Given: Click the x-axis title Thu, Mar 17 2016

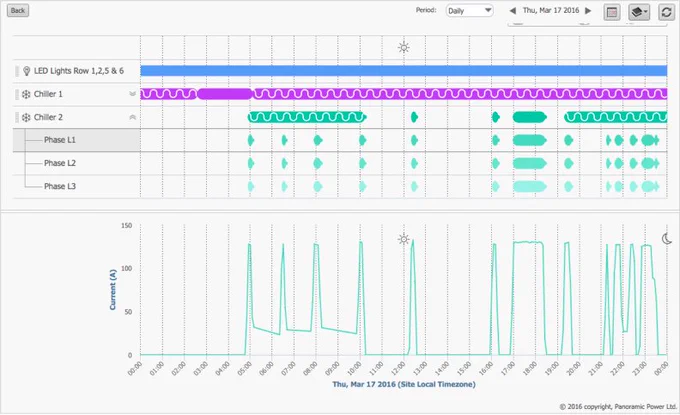Looking at the screenshot, I should click(x=404, y=384).
